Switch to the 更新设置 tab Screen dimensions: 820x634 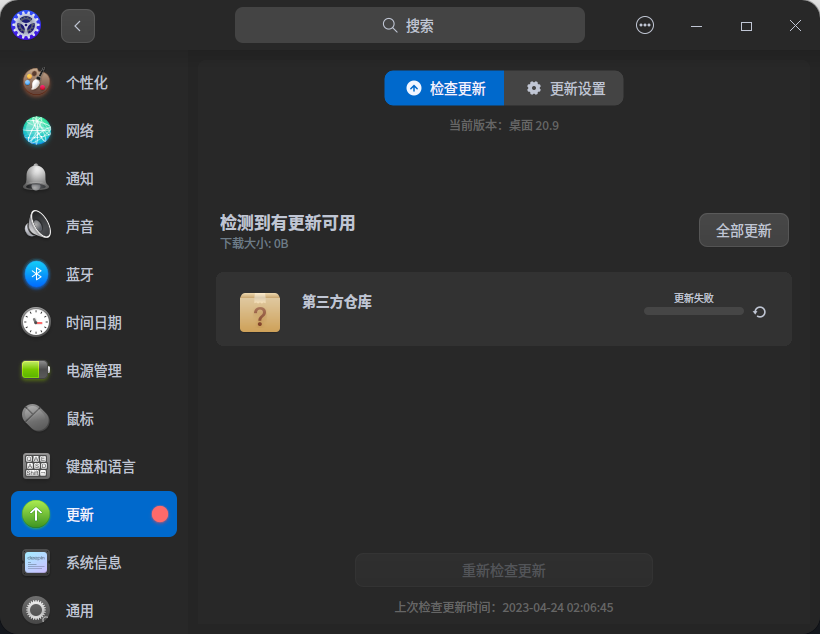564,88
